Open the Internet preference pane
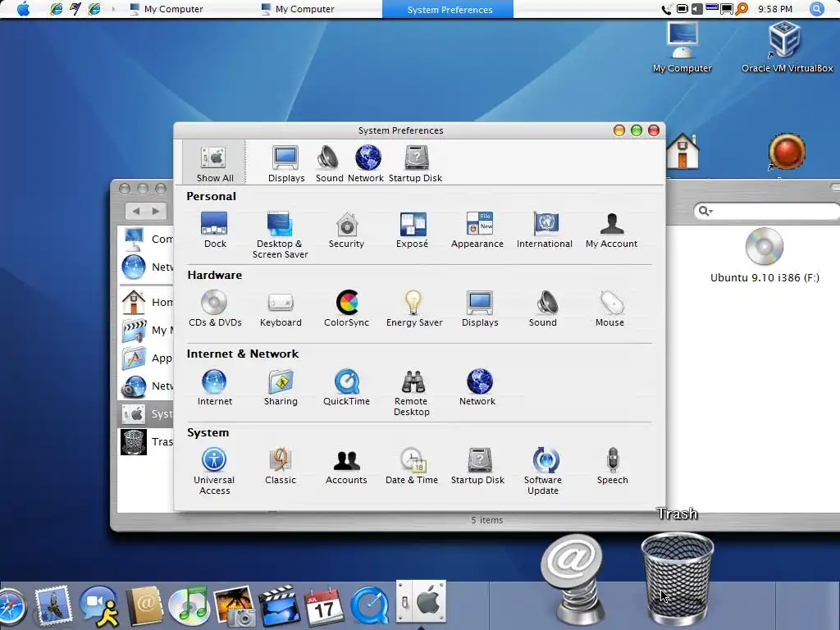Image resolution: width=840 pixels, height=630 pixels. tap(214, 387)
